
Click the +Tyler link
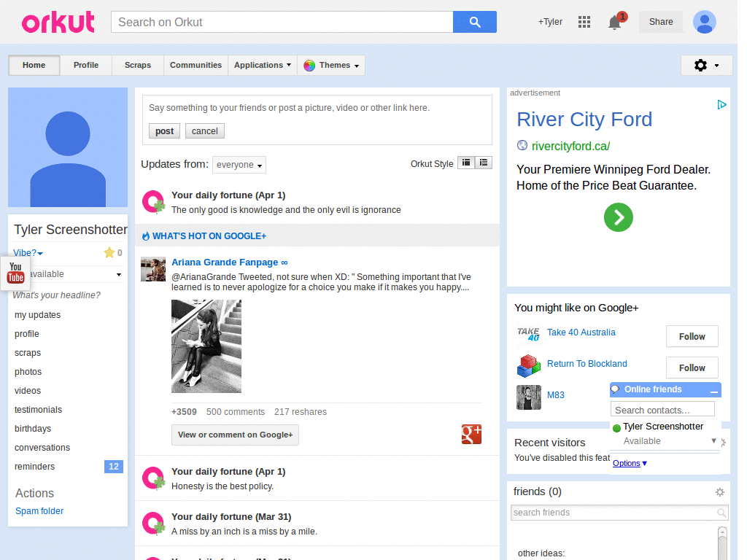pos(550,22)
